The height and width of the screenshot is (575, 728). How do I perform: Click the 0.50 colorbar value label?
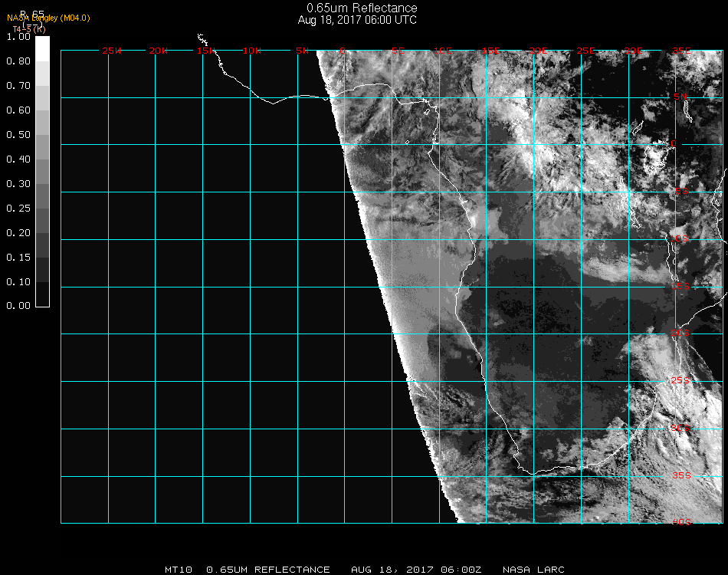18,135
